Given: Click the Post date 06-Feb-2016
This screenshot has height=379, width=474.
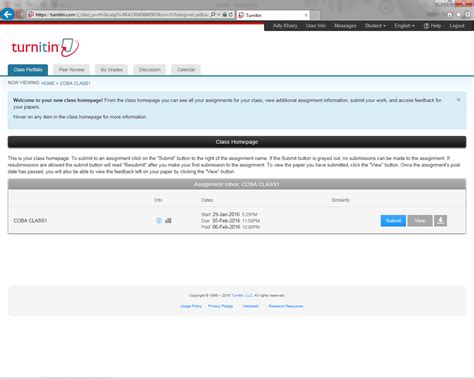Looking at the screenshot, I should (x=226, y=227).
